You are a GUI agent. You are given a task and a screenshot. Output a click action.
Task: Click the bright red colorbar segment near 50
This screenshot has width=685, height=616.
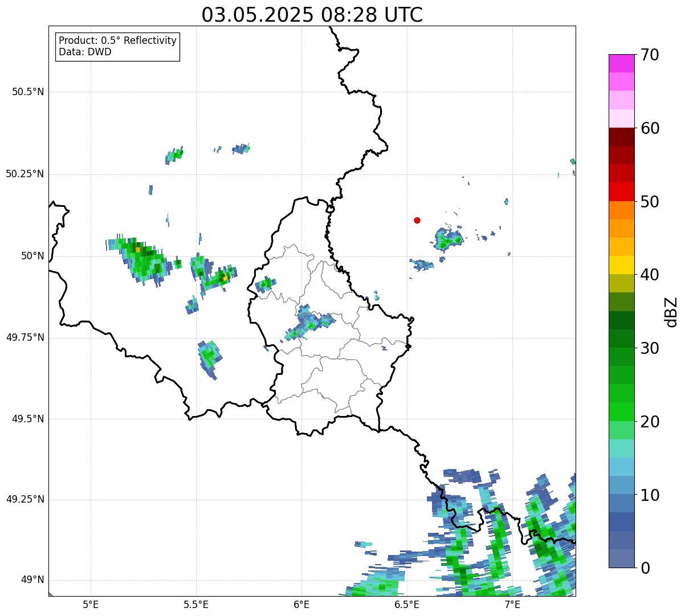(621, 192)
